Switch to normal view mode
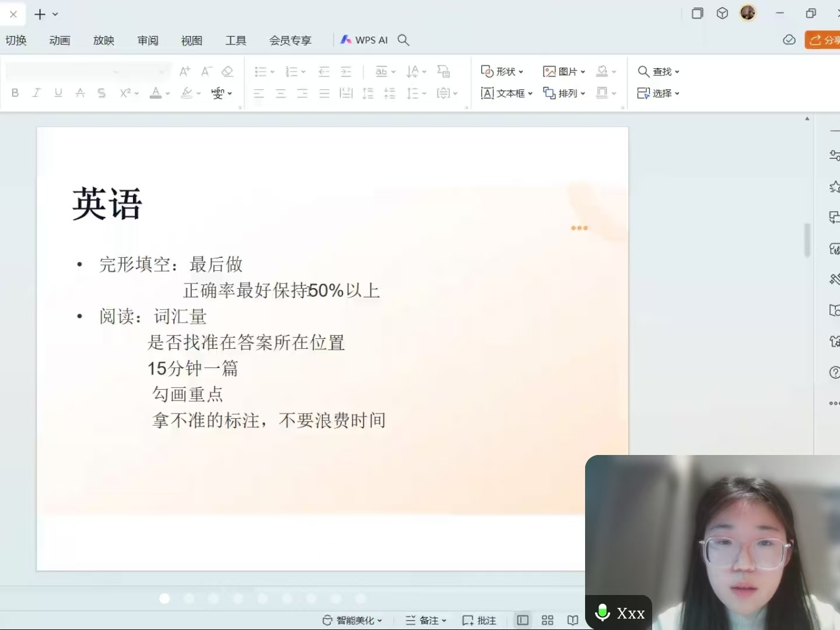840x630 pixels. 523,620
